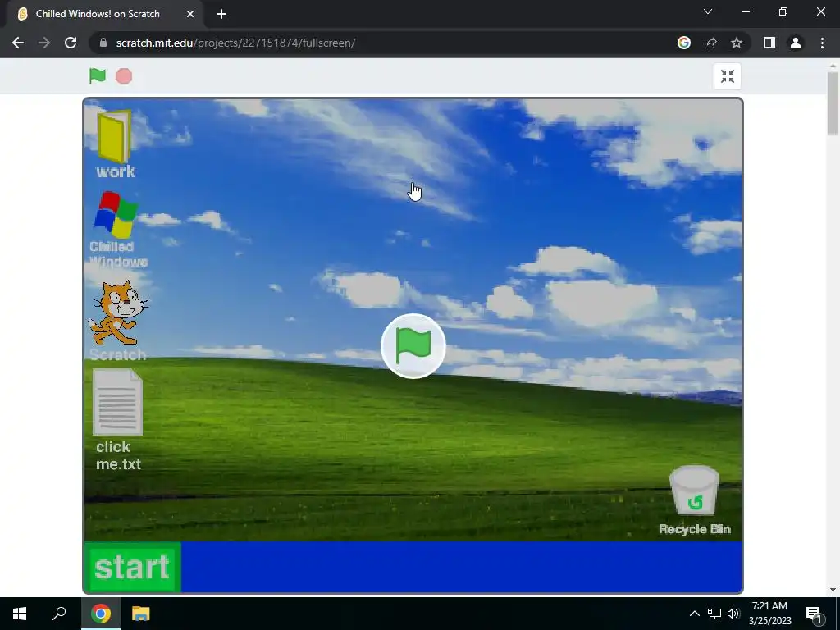Bookmark the page with the star icon
Screen dimensions: 840x630
737,43
